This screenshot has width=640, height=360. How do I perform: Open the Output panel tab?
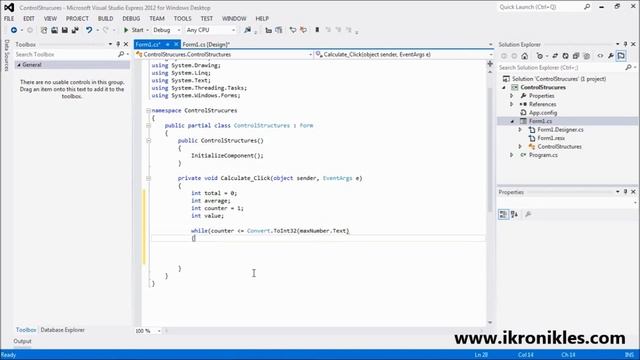click(22, 342)
